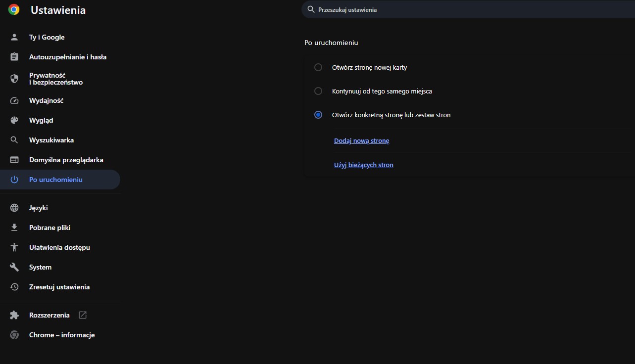Go to Ułatwienia dostępu settings

point(59,247)
